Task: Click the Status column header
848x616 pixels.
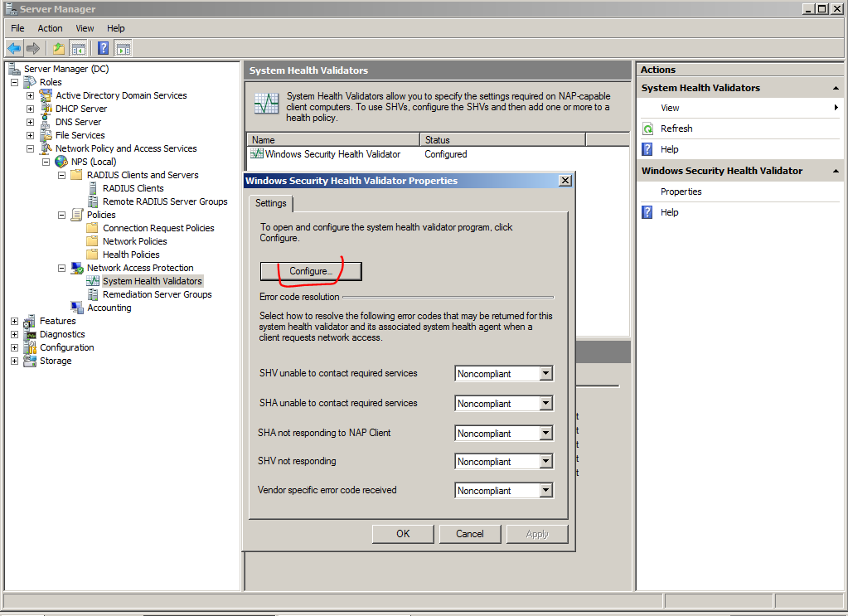Action: pos(502,139)
